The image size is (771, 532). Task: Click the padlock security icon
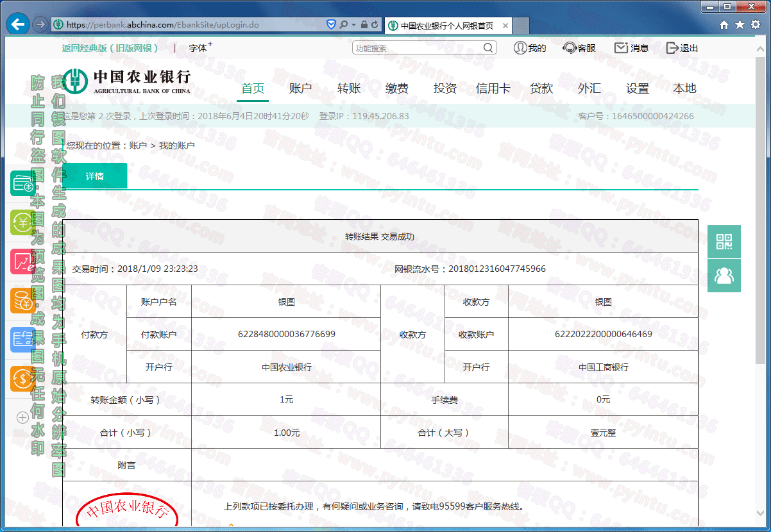(x=364, y=25)
